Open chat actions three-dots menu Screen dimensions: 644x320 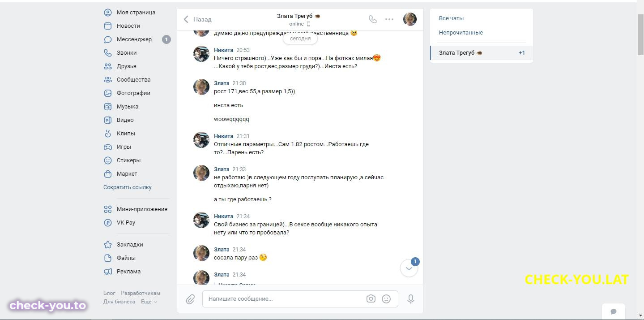(389, 19)
